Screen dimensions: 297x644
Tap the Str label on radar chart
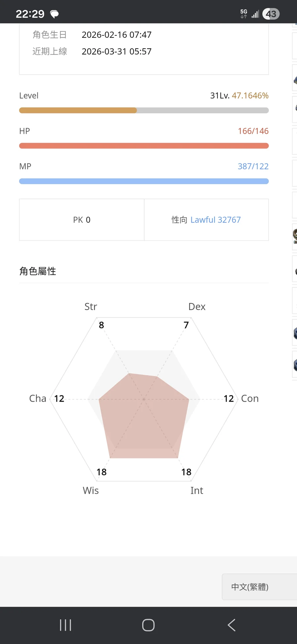pyautogui.click(x=91, y=307)
